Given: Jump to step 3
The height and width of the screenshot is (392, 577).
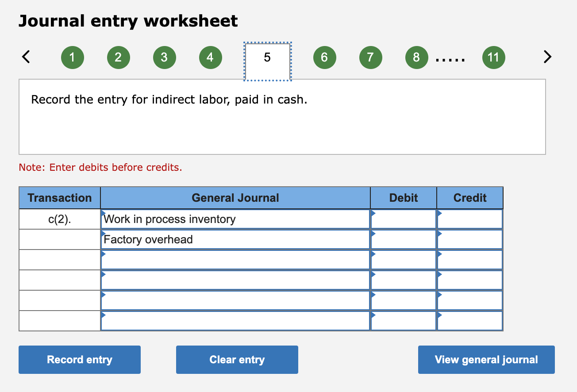Looking at the screenshot, I should [164, 57].
